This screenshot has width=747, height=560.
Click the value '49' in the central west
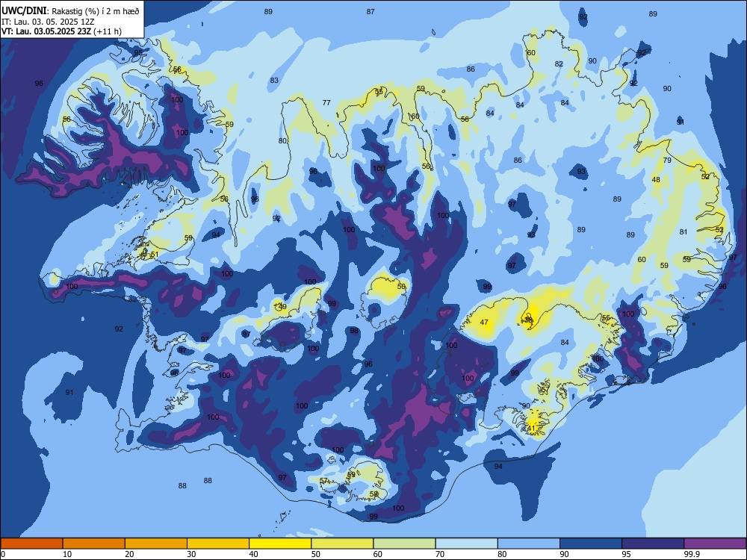(282, 307)
